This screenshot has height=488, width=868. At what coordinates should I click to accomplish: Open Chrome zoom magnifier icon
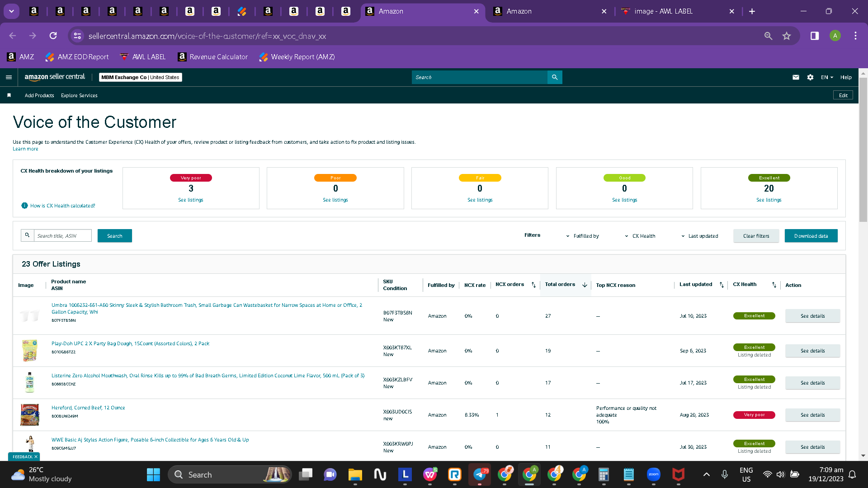coord(768,36)
